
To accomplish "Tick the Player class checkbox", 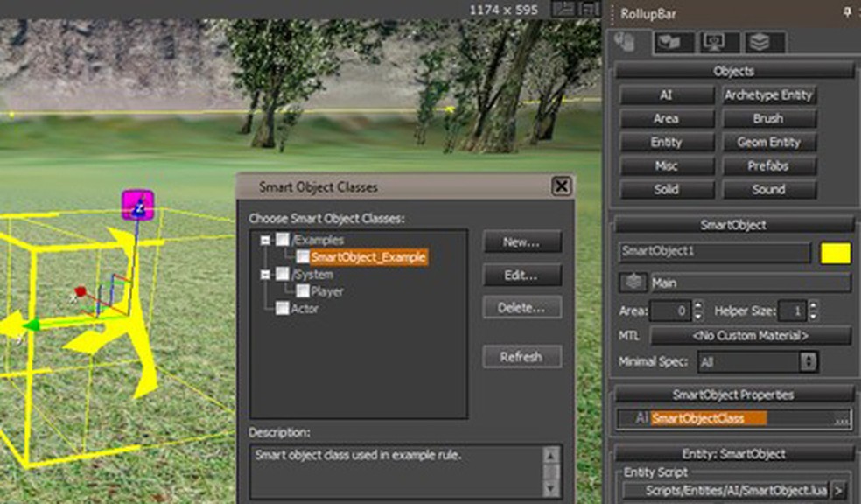I will 303,291.
